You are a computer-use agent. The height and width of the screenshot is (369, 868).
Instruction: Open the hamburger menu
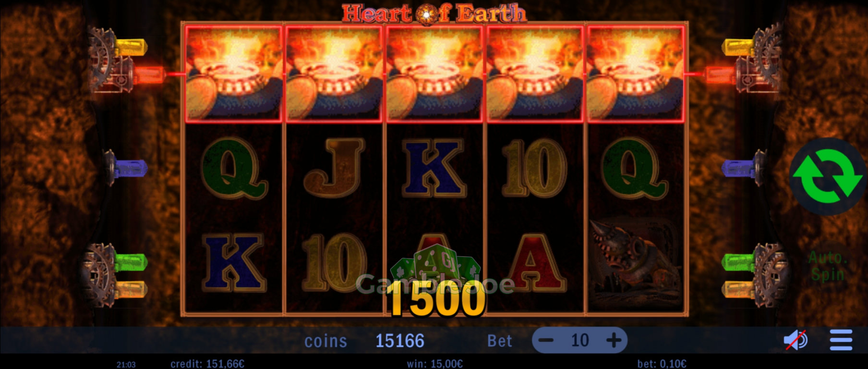coord(841,340)
